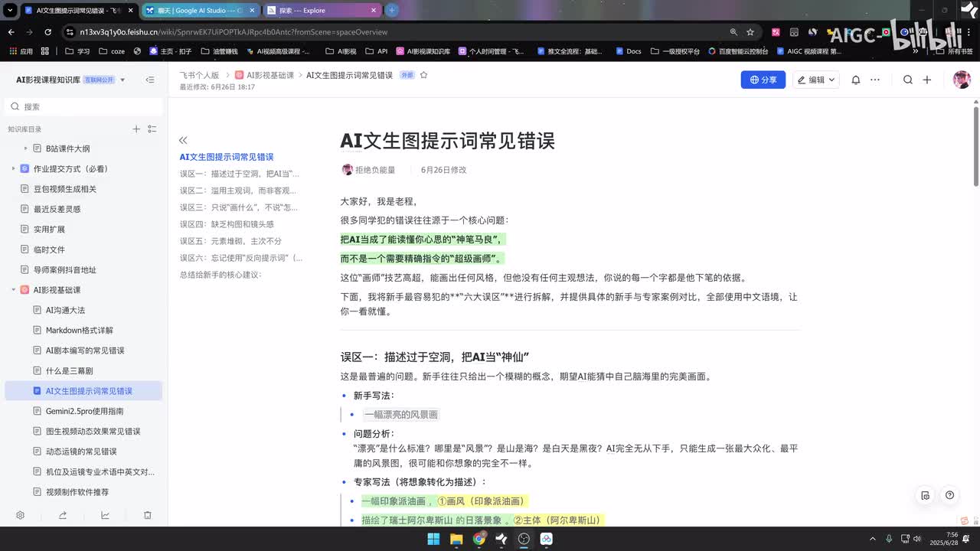Screen dimensions: 980x551
Task: Star the AI文生图提示词常见错误 document
Action: 423,75
